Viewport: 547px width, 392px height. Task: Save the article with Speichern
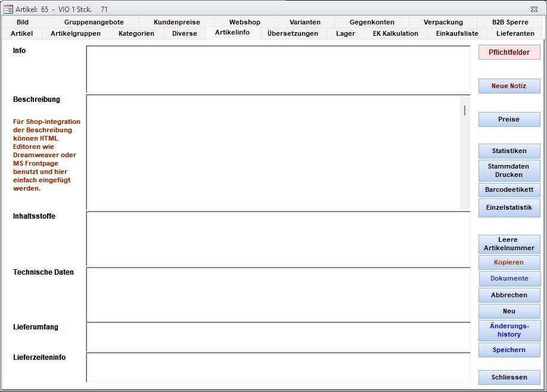(509, 350)
